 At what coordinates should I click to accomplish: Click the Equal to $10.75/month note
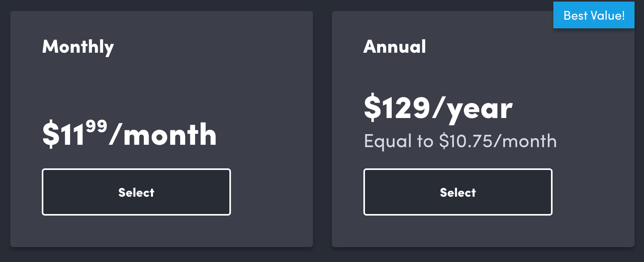tap(460, 141)
